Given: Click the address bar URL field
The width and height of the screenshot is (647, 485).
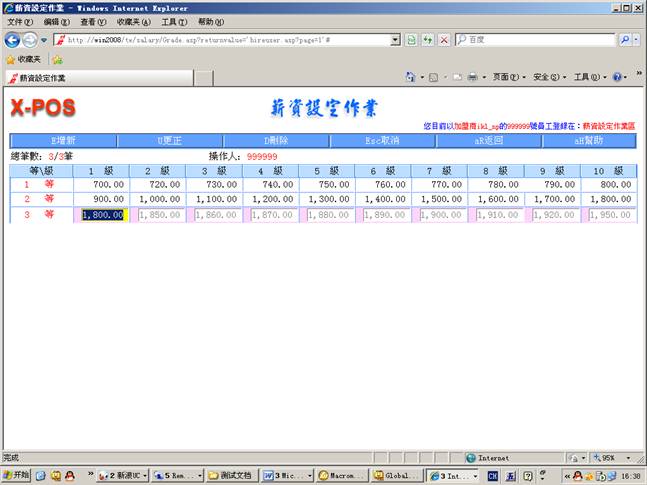Looking at the screenshot, I should click(x=230, y=39).
